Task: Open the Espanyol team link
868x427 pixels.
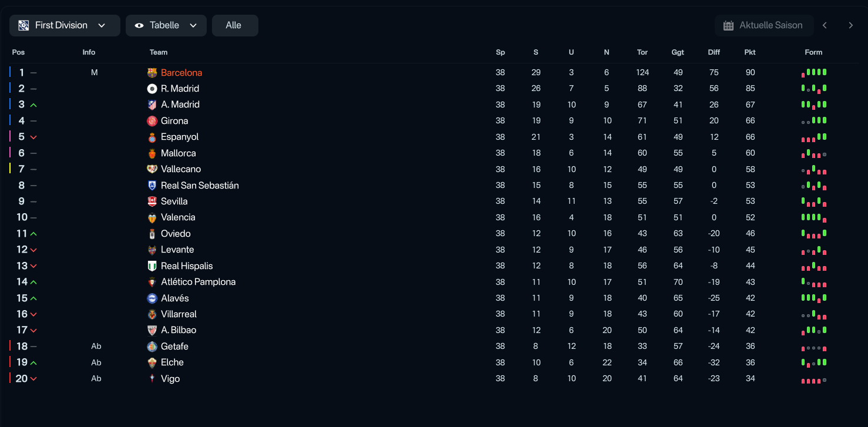Action: [180, 137]
